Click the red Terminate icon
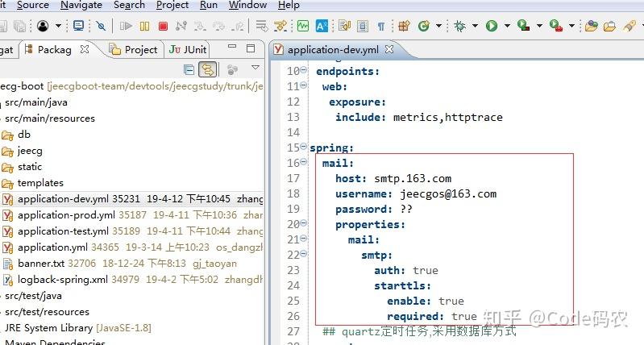This screenshot has width=644, height=345. (163, 27)
